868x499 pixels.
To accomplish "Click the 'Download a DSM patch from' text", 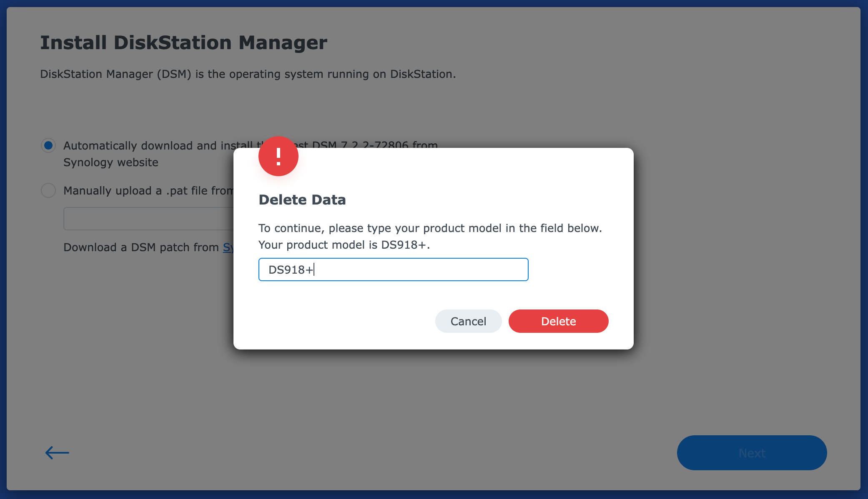I will (x=141, y=247).
